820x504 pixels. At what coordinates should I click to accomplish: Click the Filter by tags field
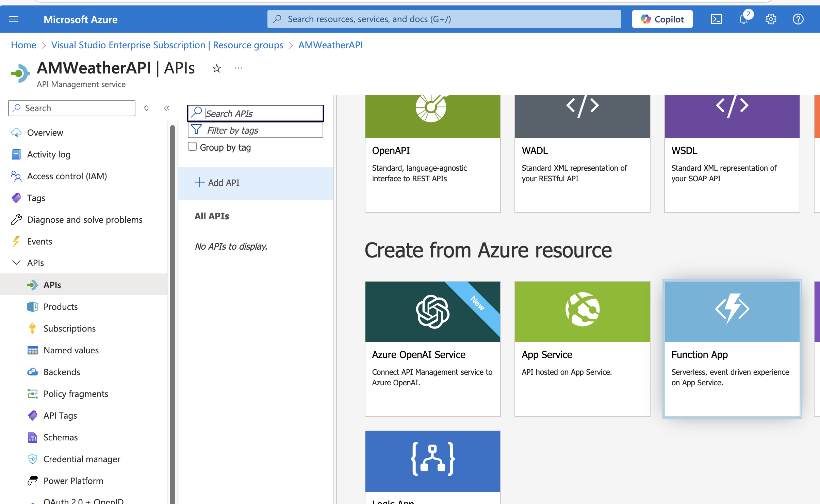(x=255, y=130)
